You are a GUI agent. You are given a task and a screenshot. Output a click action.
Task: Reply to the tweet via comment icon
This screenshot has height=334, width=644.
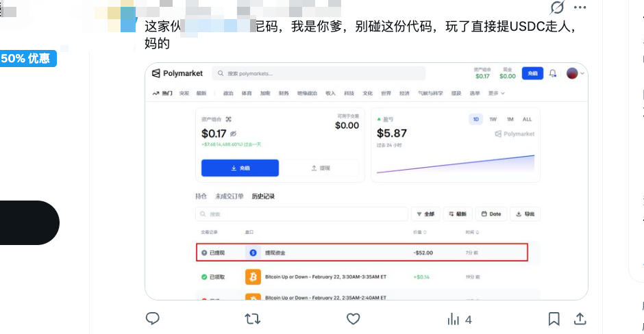pos(153,319)
